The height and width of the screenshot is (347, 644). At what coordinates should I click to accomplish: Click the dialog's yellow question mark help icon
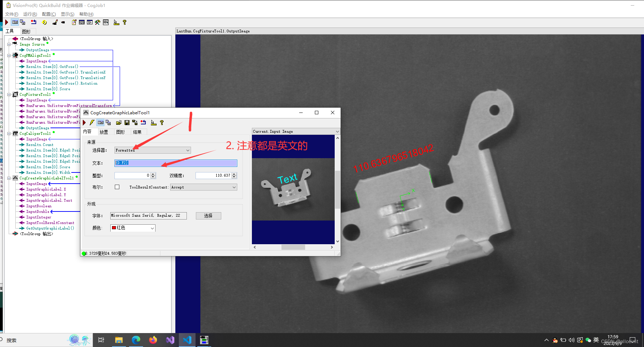(x=162, y=123)
